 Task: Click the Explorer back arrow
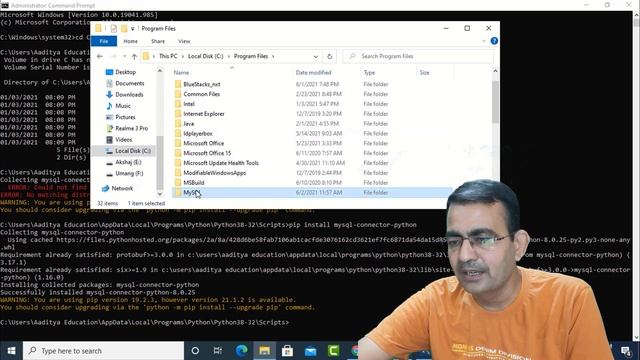(100, 56)
